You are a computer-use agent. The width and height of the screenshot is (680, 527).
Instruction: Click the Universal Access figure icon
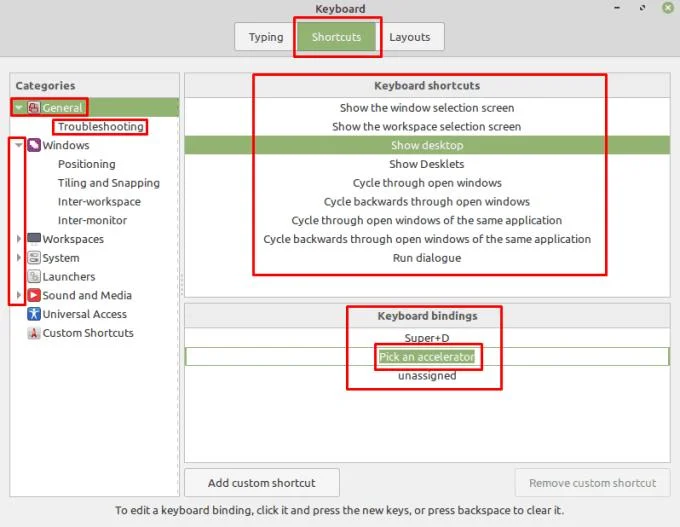tap(34, 314)
